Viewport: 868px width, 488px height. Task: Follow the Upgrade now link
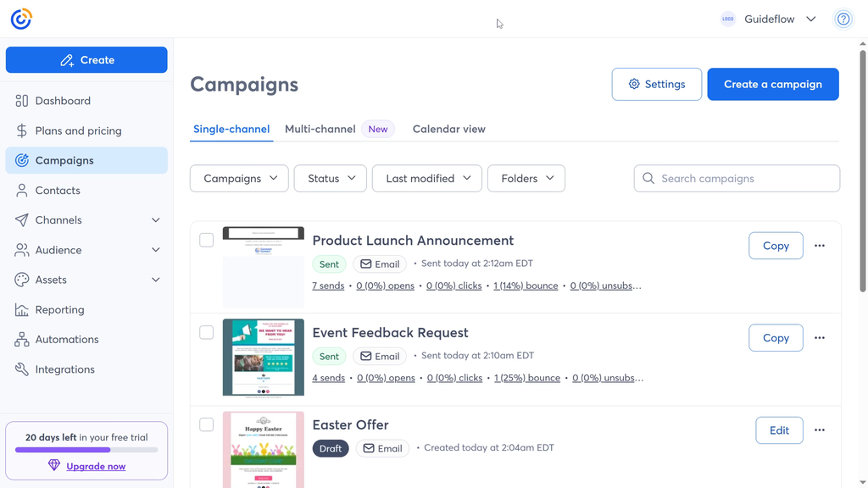tap(96, 466)
